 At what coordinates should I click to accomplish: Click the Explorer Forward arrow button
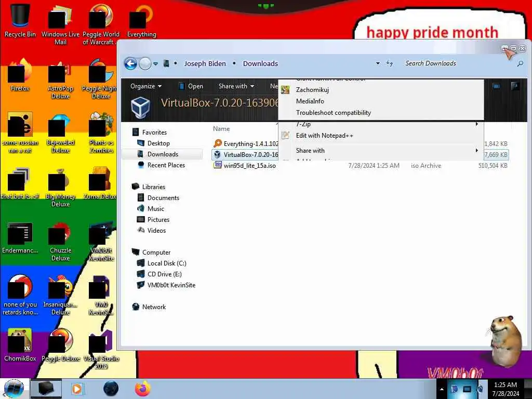tap(145, 63)
